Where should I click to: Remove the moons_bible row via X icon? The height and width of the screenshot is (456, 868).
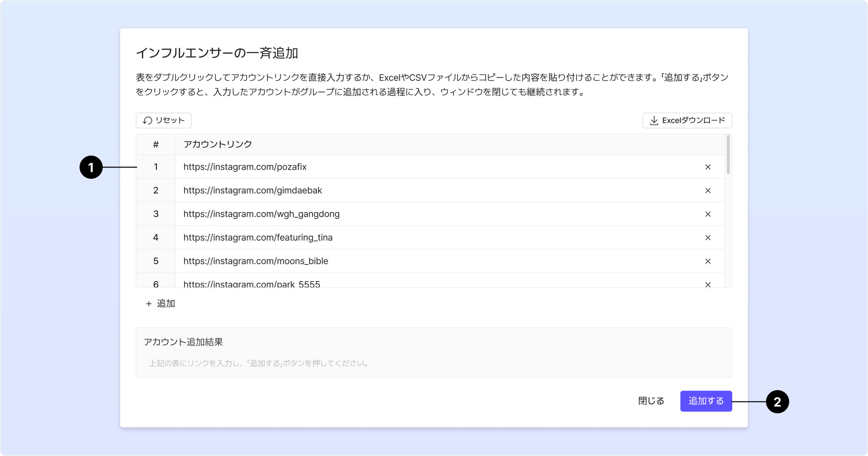(x=708, y=261)
